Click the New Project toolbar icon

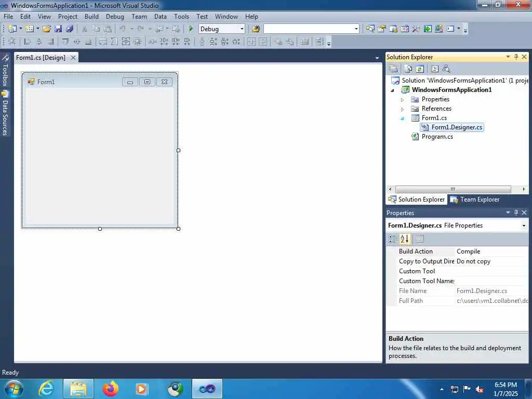coord(12,29)
